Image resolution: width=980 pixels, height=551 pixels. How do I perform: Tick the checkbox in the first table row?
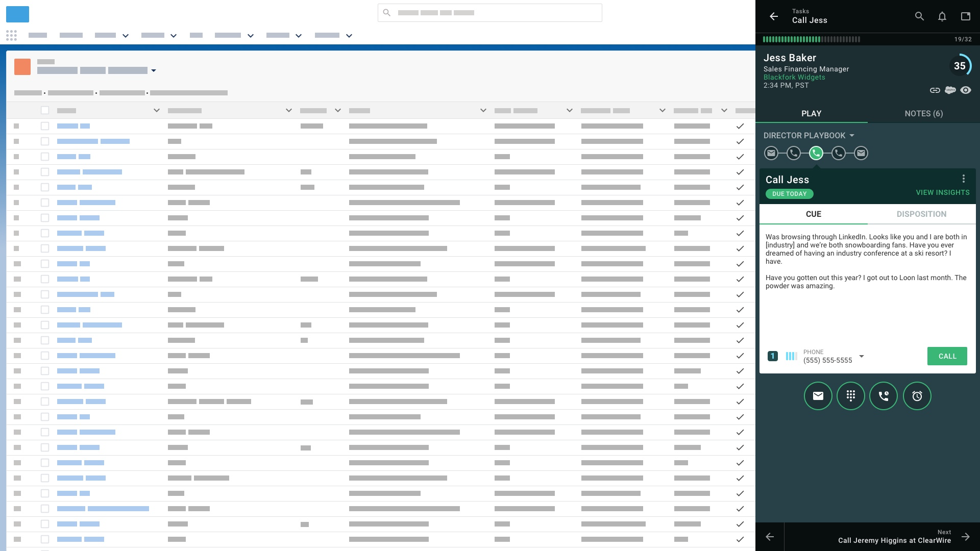45,126
